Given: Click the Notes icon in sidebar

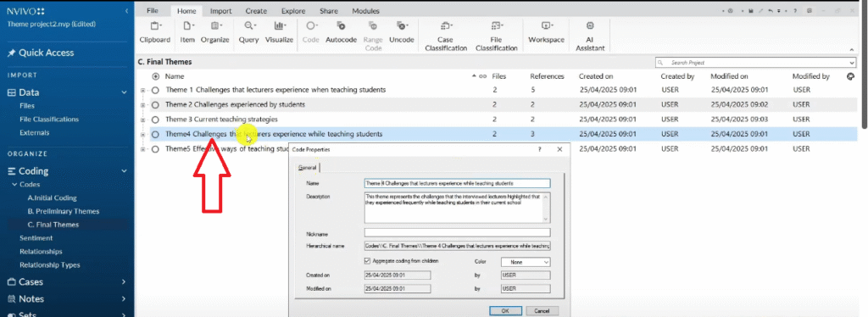Looking at the screenshot, I should tap(11, 298).
